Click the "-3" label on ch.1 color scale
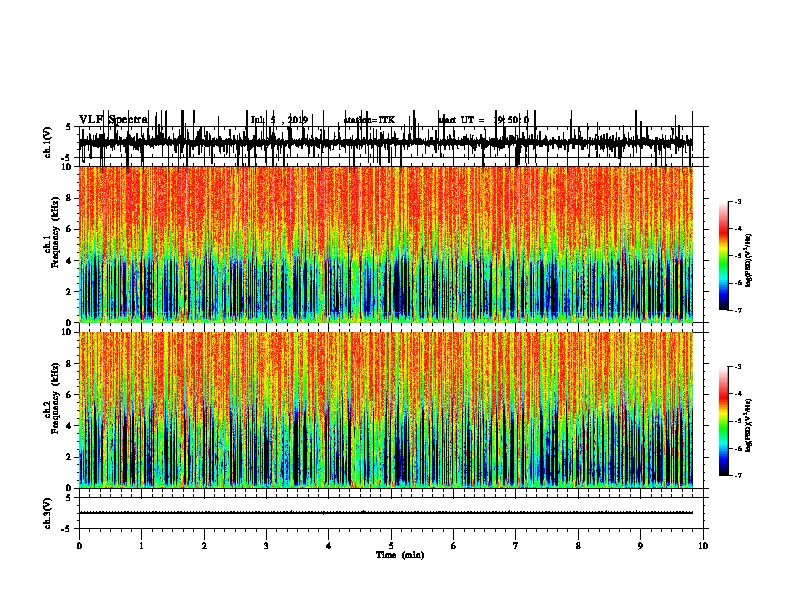This screenshot has width=792, height=612. point(738,201)
